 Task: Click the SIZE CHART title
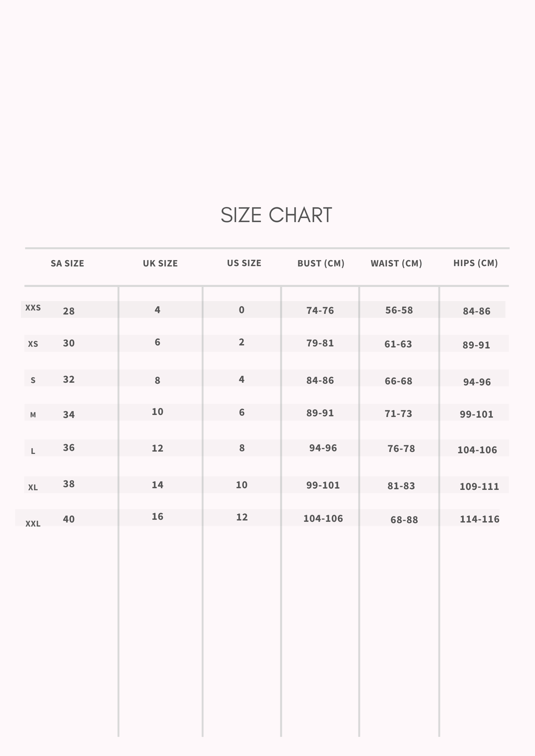(276, 215)
